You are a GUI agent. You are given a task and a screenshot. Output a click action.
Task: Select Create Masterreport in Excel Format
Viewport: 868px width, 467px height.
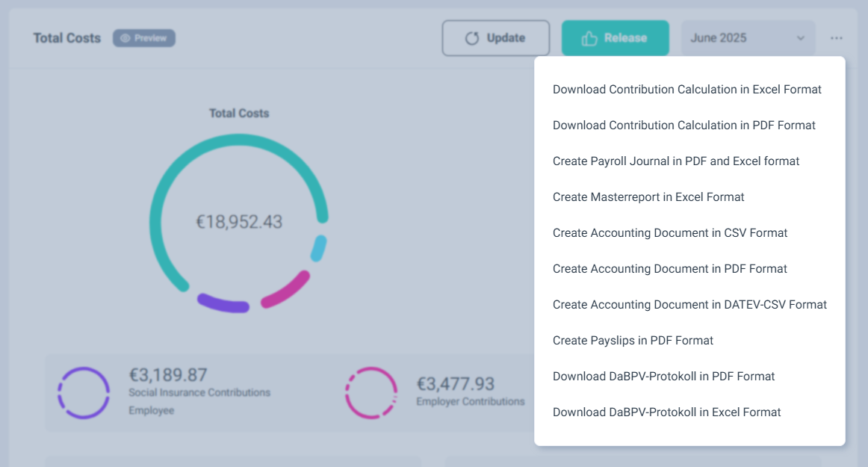[x=648, y=197]
